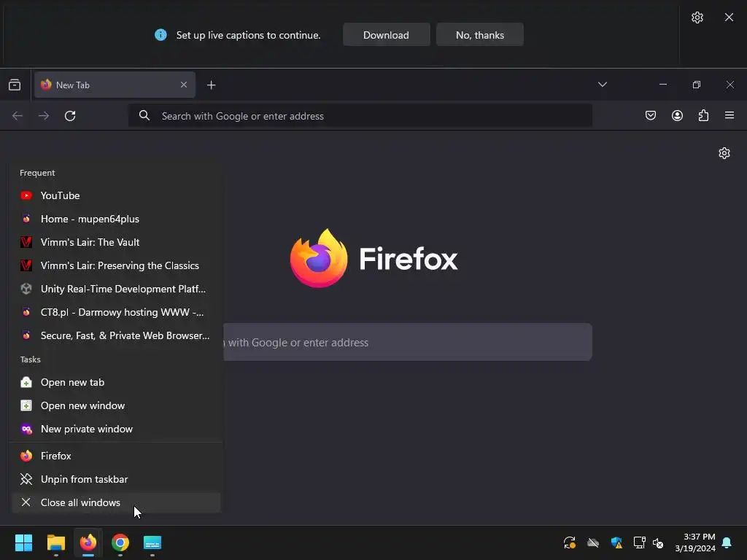
Task: Click the muted volume tray icon
Action: (658, 542)
